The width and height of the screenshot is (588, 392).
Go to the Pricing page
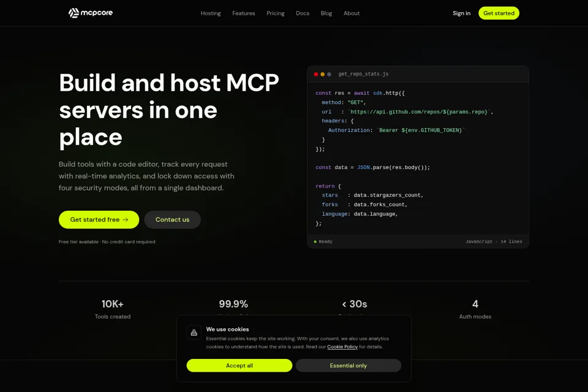pos(275,13)
